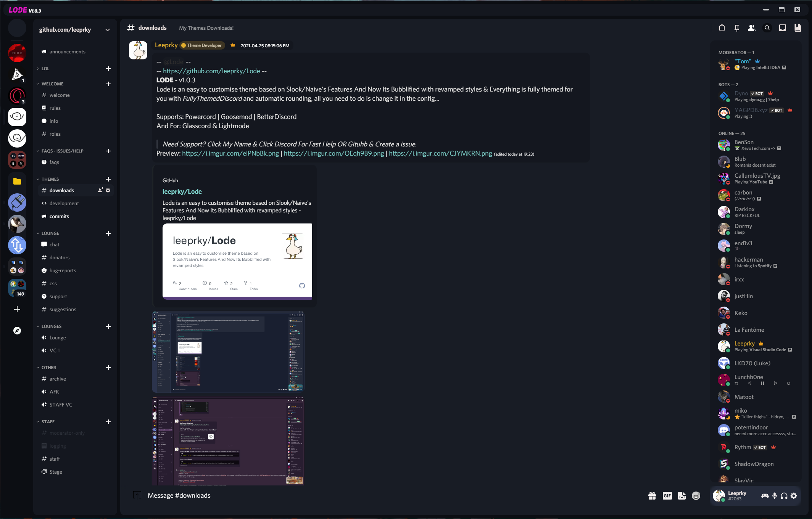Screen dimensions: 812x519
Task: Expand the LOL category
Action: 45,69
